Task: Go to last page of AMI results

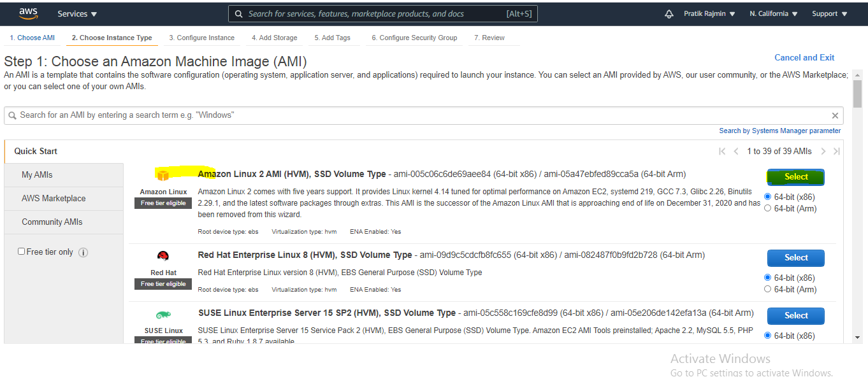Action: coord(837,152)
